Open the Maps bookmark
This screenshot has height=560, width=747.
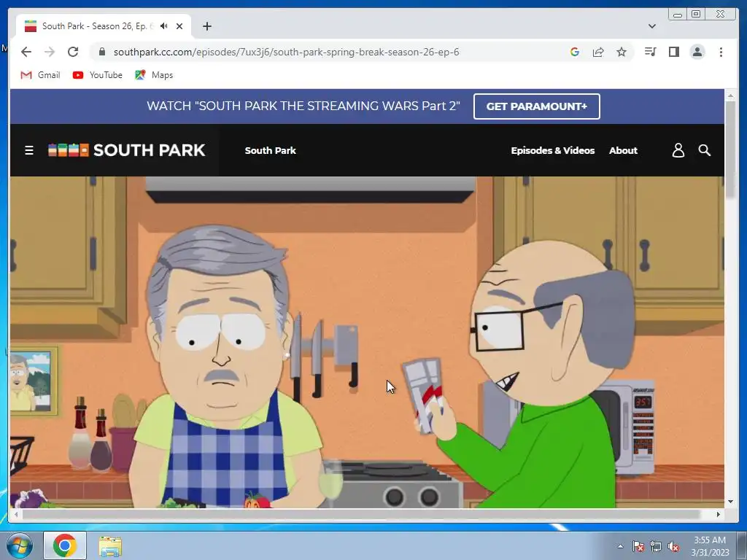click(x=154, y=75)
